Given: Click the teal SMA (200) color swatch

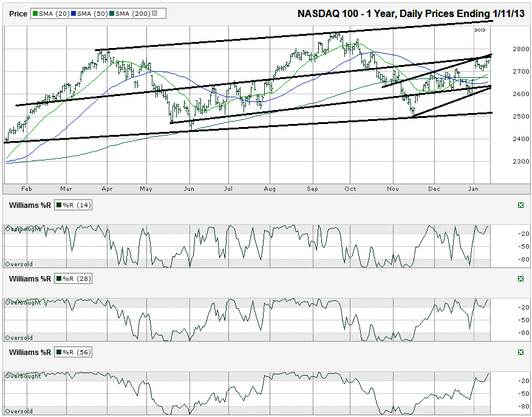Looking at the screenshot, I should click(112, 13).
